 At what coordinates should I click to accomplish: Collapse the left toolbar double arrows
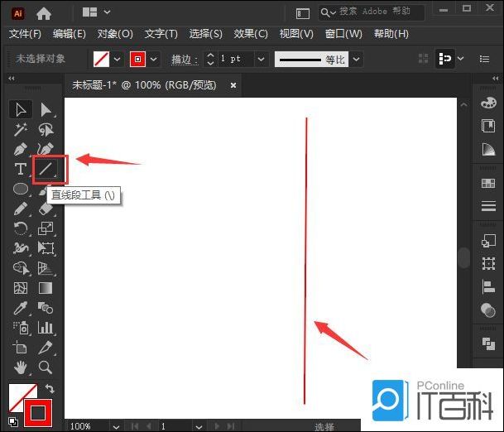point(12,79)
